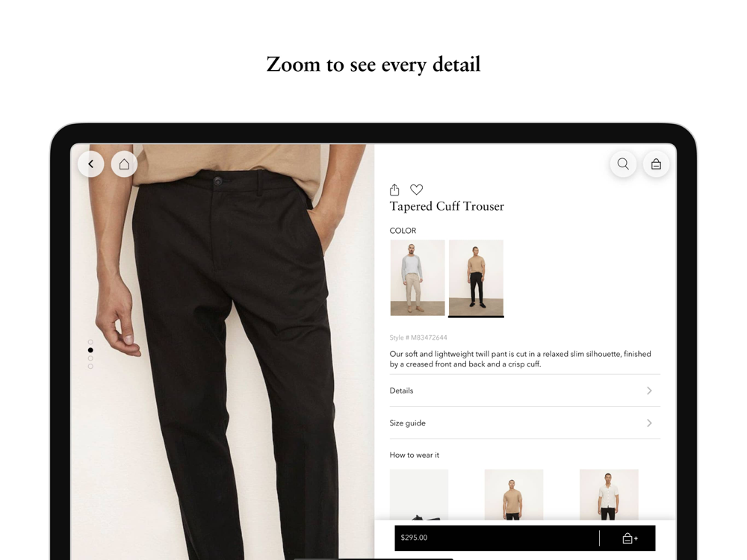Select the fourth image pagination dot
Screen dimensions: 747x560
point(90,366)
